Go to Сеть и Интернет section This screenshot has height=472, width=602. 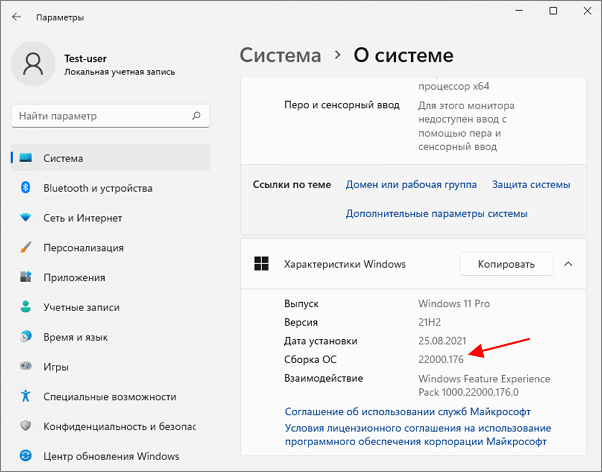pos(83,218)
